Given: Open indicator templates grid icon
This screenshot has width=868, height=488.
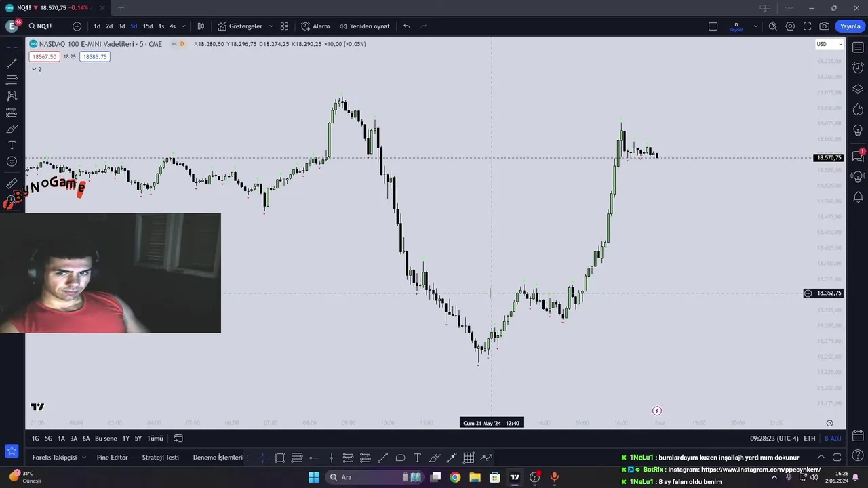Looking at the screenshot, I should pyautogui.click(x=284, y=26).
